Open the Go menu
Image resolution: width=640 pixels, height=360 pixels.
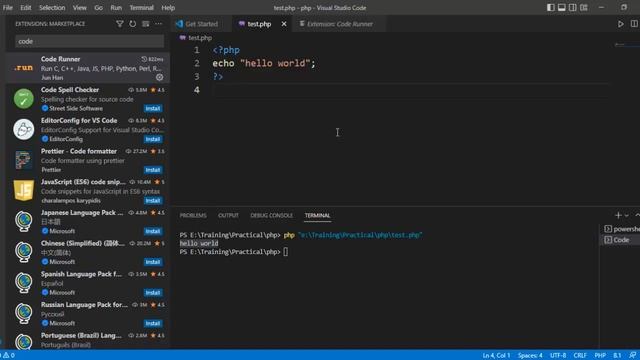98,7
